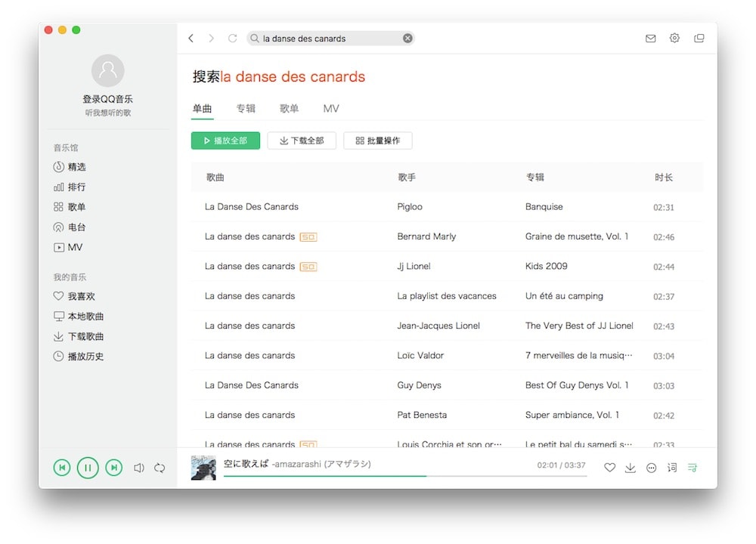
Task: Download the currently playing song
Action: (631, 468)
